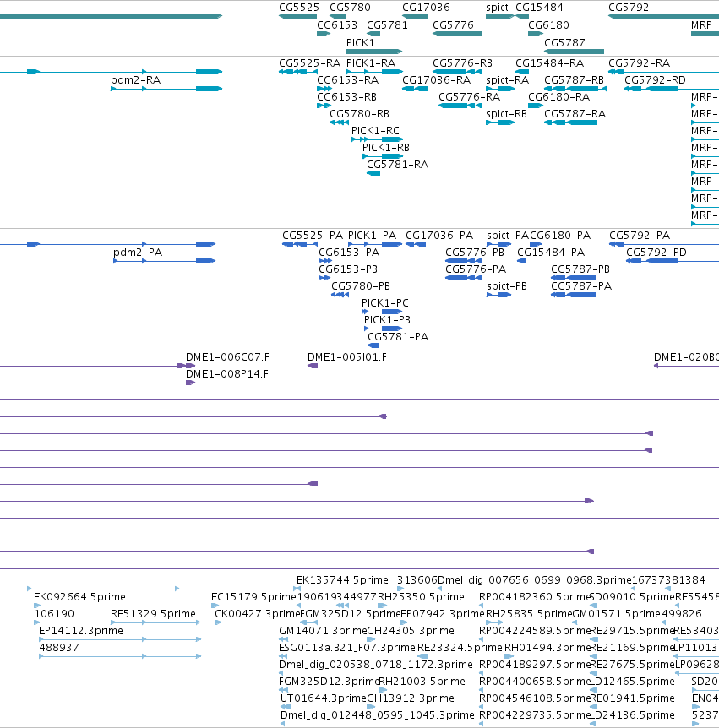719x728 pixels.
Task: Click the CG17036 gene label
Action: [x=426, y=8]
